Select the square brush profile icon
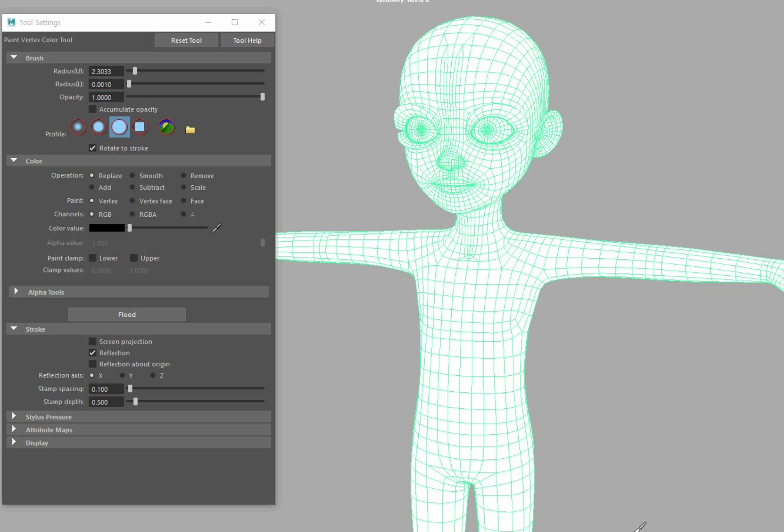Image resolution: width=784 pixels, height=532 pixels. (140, 127)
